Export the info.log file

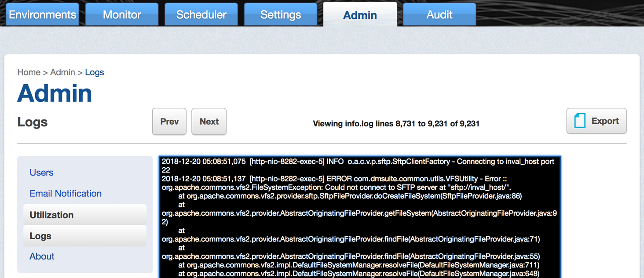pos(596,120)
